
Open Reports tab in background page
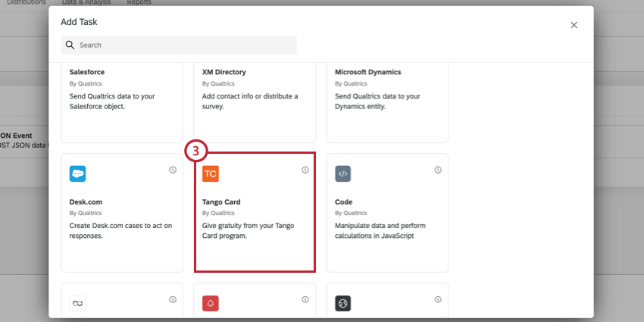(139, 2)
